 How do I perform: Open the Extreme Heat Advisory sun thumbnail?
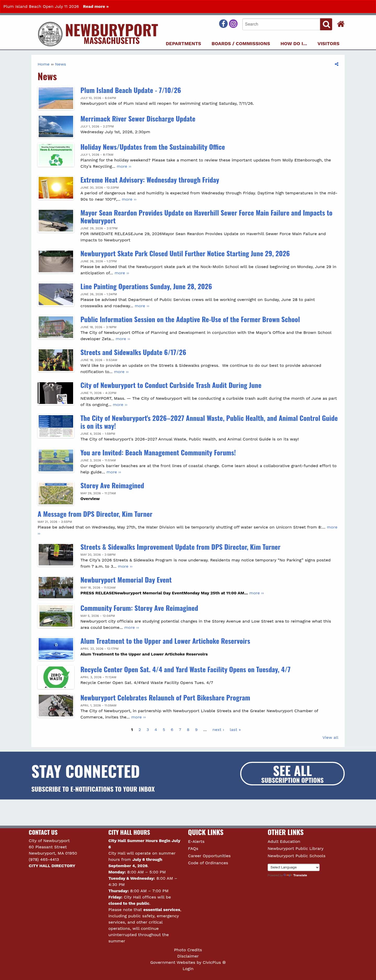[x=56, y=188]
